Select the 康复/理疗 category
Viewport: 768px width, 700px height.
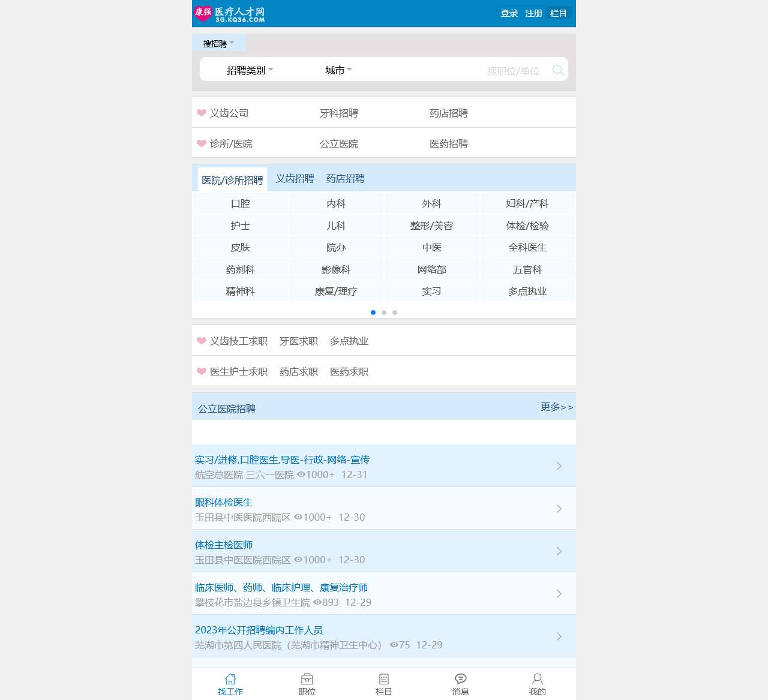click(x=336, y=292)
